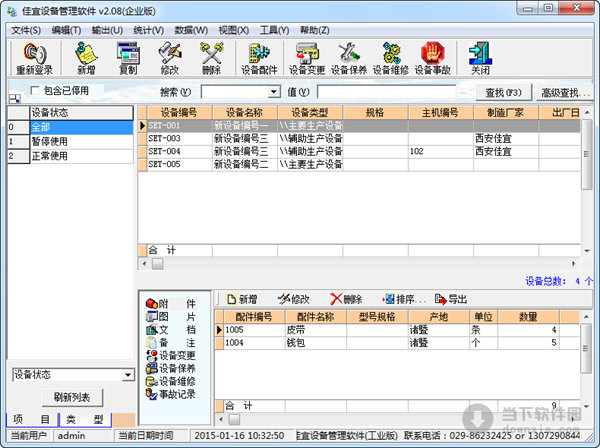
Task: Select equipment row SET-001
Action: pos(359,125)
